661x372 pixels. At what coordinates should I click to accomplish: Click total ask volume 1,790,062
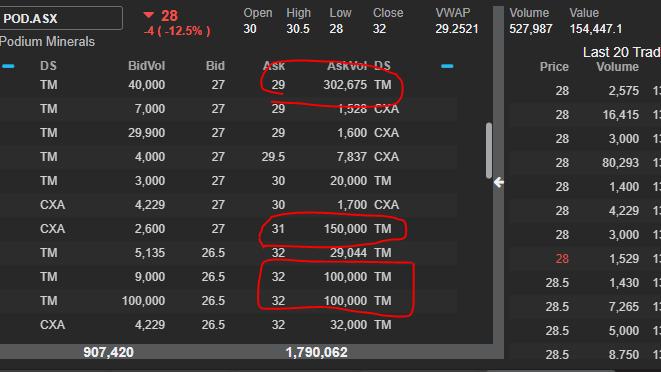[316, 352]
